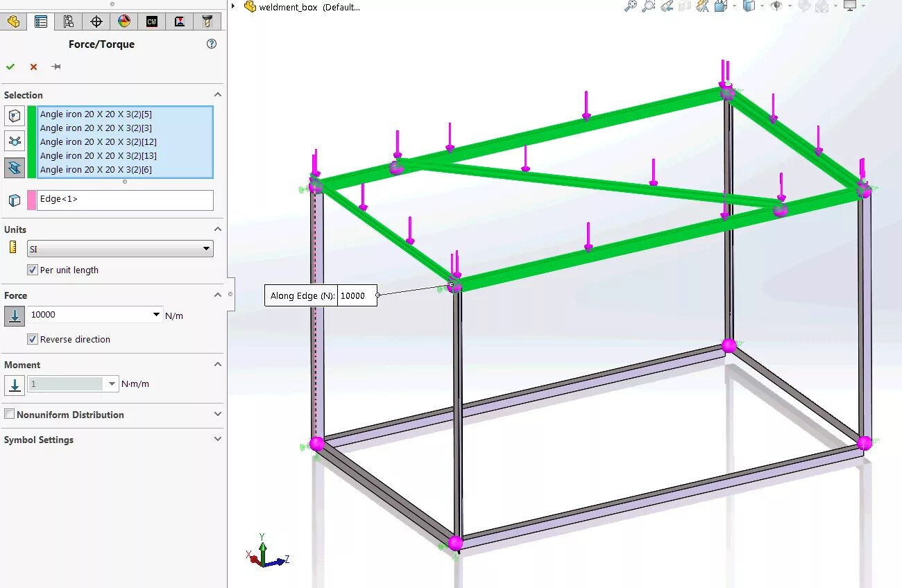Toggle the moment direction button
The height and width of the screenshot is (588, 902).
(15, 385)
